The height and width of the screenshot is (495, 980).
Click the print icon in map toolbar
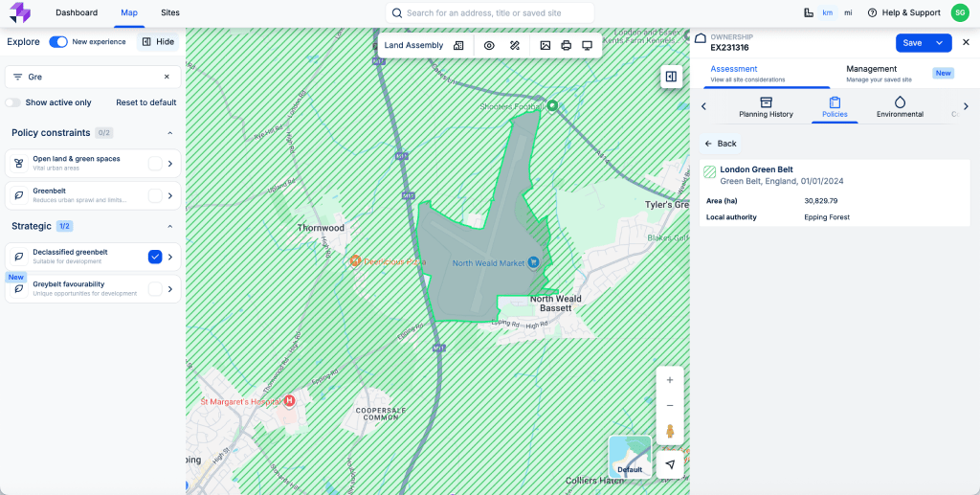click(x=566, y=45)
